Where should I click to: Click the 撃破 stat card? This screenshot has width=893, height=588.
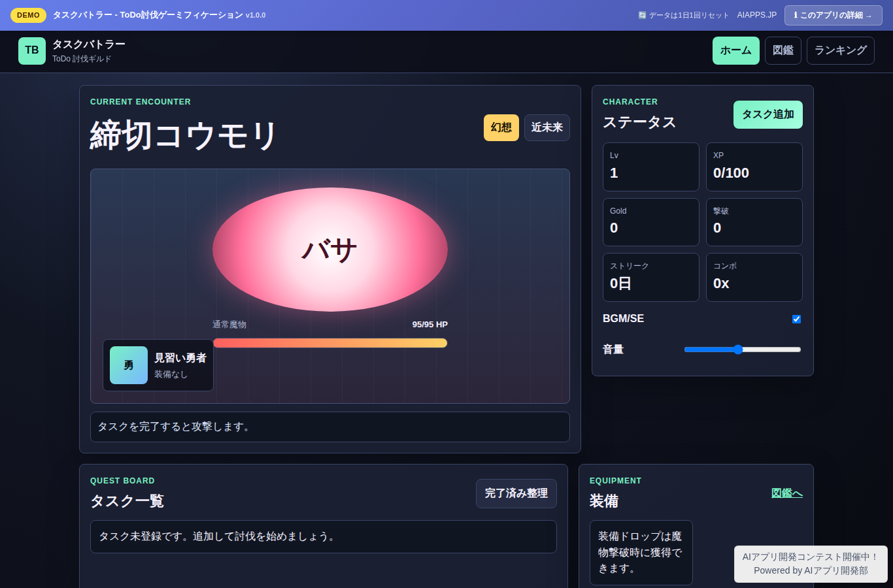click(754, 222)
